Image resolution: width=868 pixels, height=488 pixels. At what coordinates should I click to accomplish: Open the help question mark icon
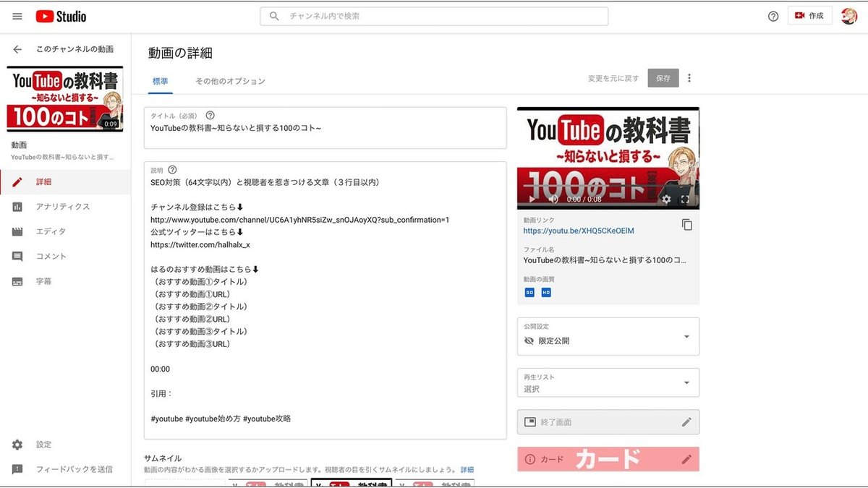773,15
